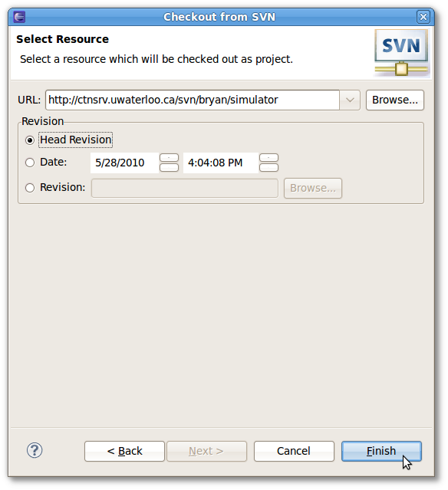
Task: Click the 5/28/2010 date field
Action: (x=124, y=163)
